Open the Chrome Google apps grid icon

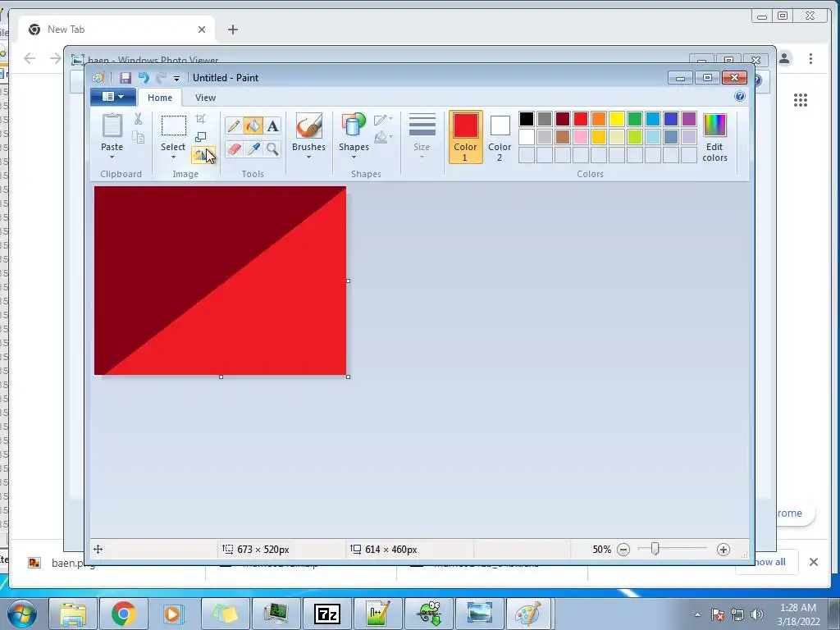[801, 100]
